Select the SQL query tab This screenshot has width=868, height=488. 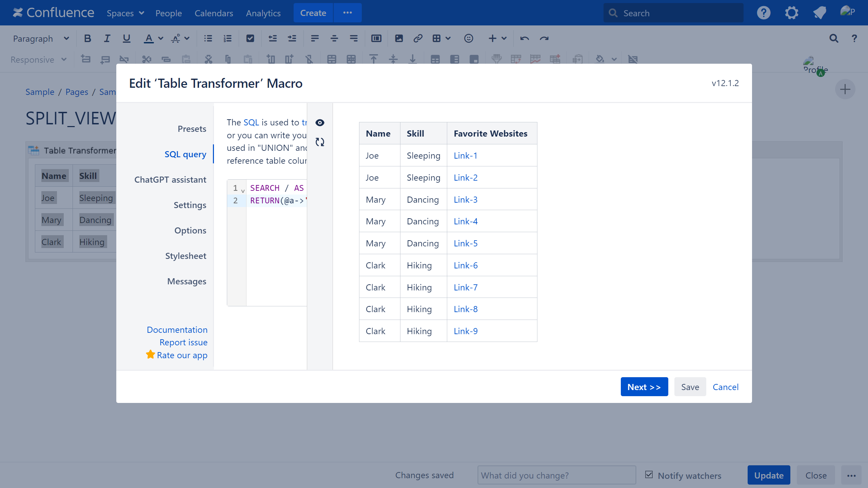pyautogui.click(x=185, y=154)
